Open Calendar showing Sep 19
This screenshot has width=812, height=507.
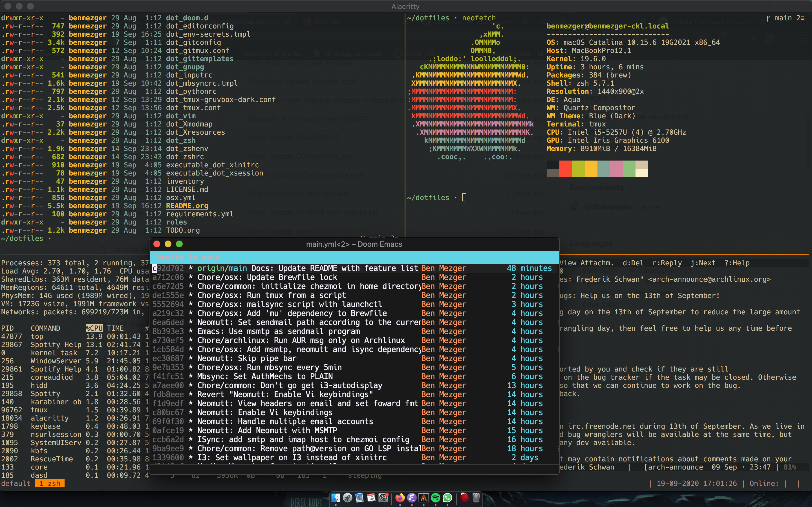pos(371,498)
